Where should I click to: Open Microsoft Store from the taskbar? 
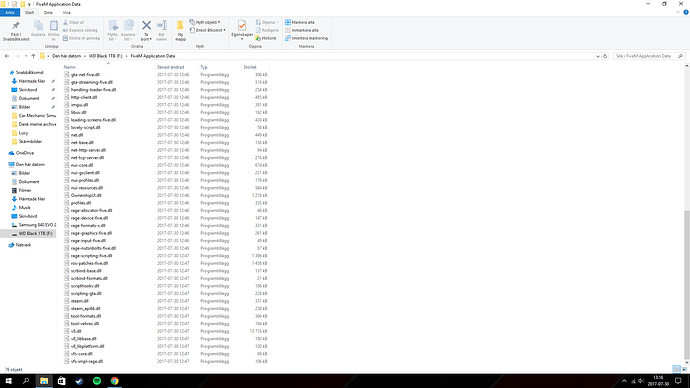[x=62, y=381]
